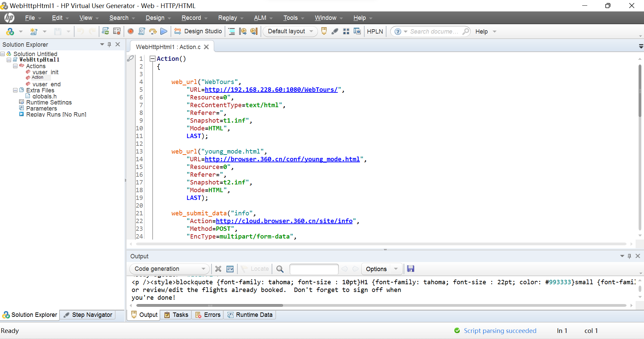This screenshot has width=644, height=339.
Task: Click the Add Script solution icon in toolbar
Action: pos(10,32)
